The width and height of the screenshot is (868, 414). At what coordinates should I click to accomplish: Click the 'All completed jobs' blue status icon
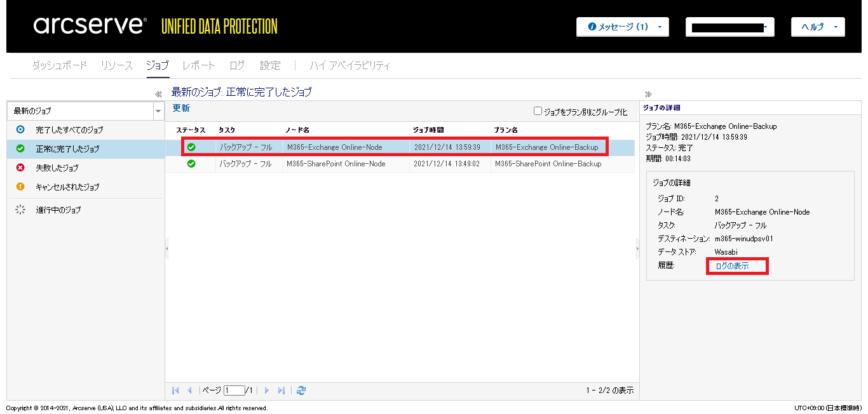(x=20, y=130)
